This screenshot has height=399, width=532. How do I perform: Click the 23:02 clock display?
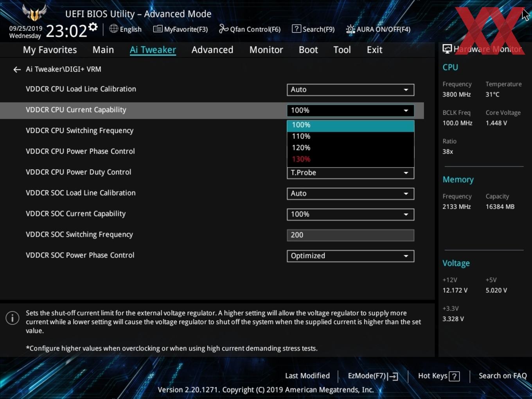point(66,31)
